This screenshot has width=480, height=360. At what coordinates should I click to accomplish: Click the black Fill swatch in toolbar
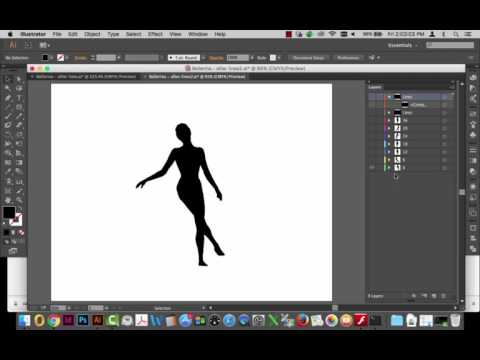click(x=9, y=212)
